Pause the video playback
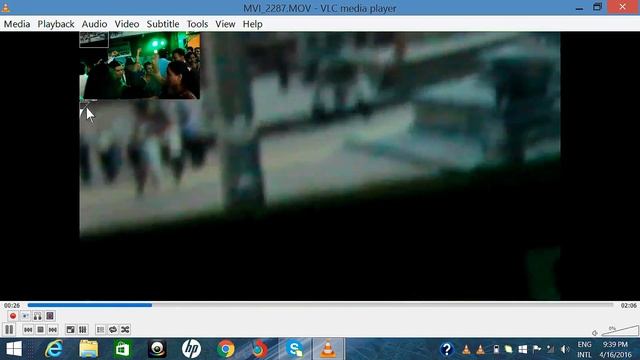The image size is (640, 360). click(x=9, y=329)
